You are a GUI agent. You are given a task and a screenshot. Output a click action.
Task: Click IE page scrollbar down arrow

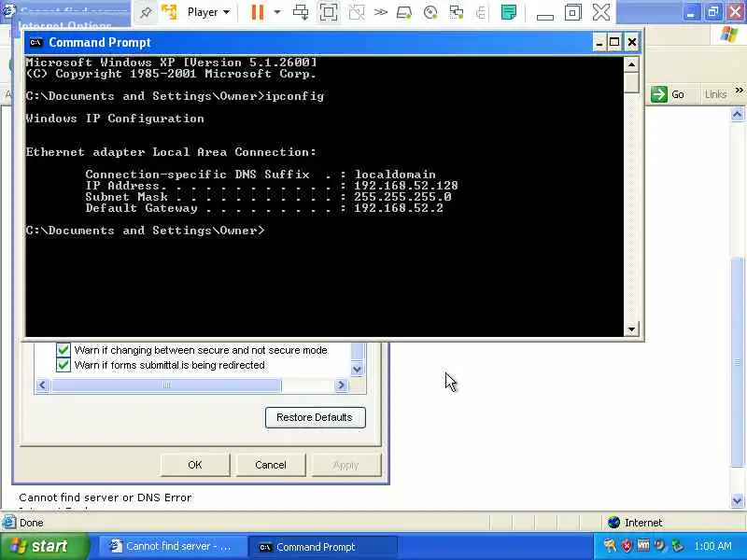737,500
